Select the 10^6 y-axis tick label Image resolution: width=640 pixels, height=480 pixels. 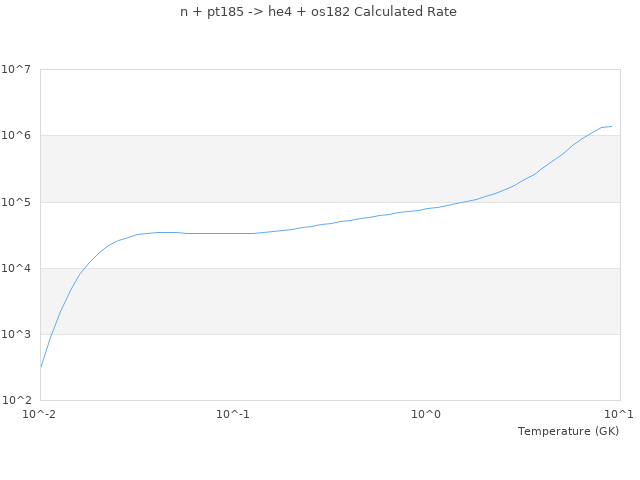pos(17,136)
